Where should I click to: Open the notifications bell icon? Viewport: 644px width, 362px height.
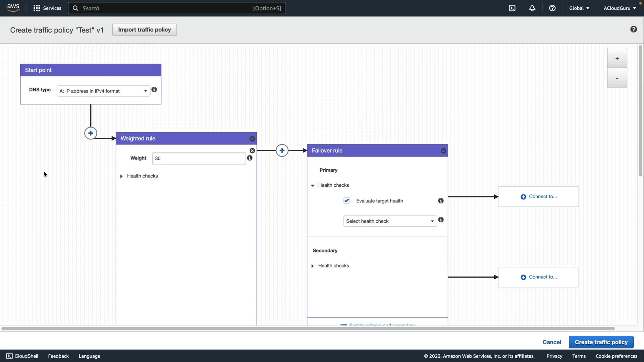click(x=532, y=8)
